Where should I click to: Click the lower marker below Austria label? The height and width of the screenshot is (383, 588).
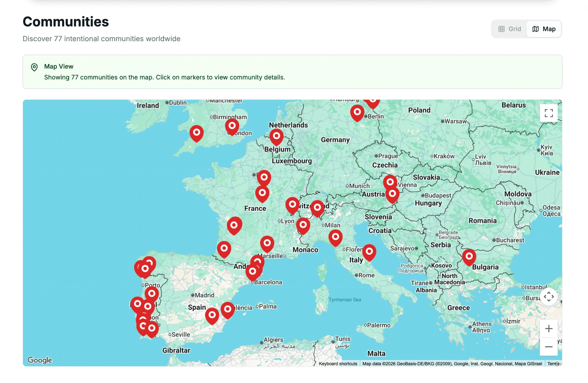pos(392,195)
